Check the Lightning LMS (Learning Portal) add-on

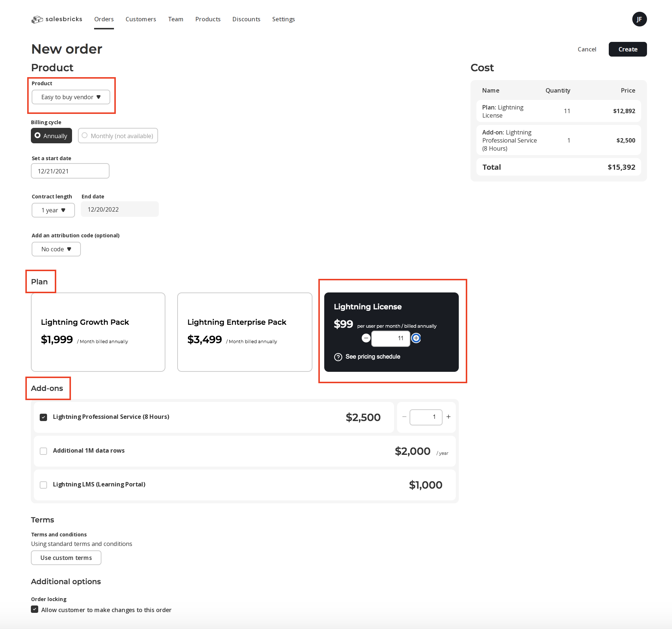pos(43,485)
